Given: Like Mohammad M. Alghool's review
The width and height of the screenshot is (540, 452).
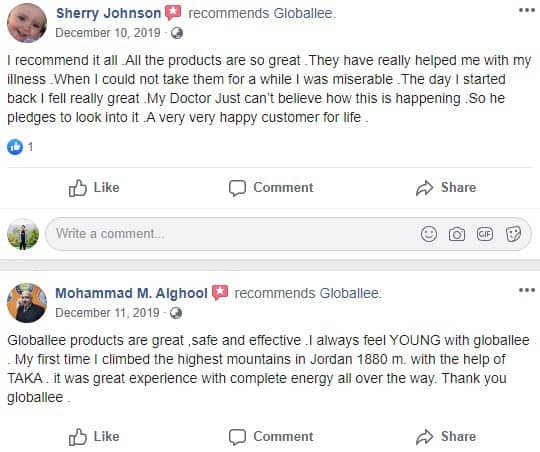Looking at the screenshot, I should click(x=94, y=437).
